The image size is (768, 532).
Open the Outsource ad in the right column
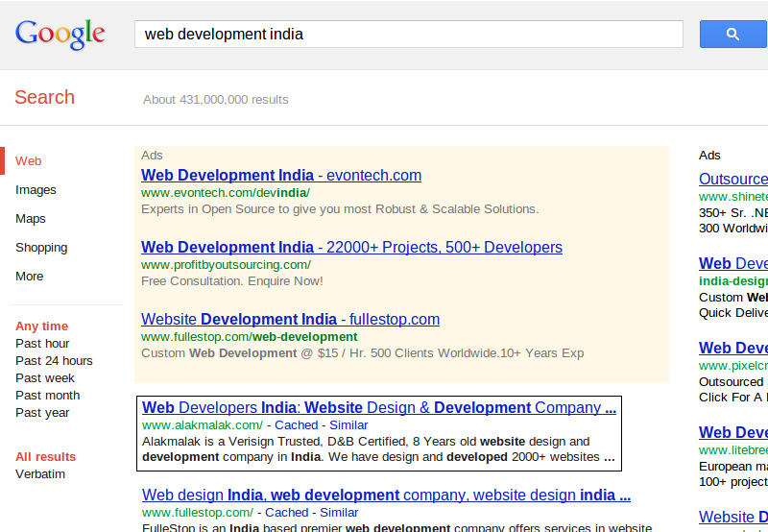point(733,179)
